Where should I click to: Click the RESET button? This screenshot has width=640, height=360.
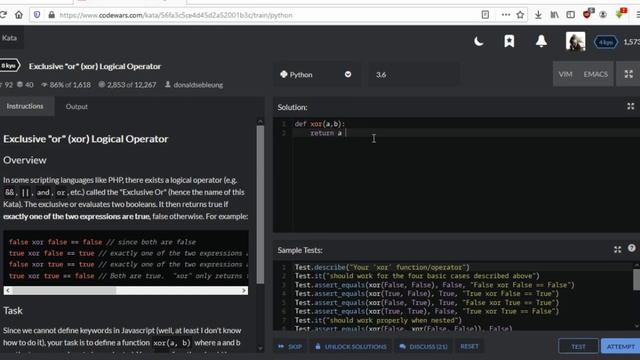tap(469, 346)
